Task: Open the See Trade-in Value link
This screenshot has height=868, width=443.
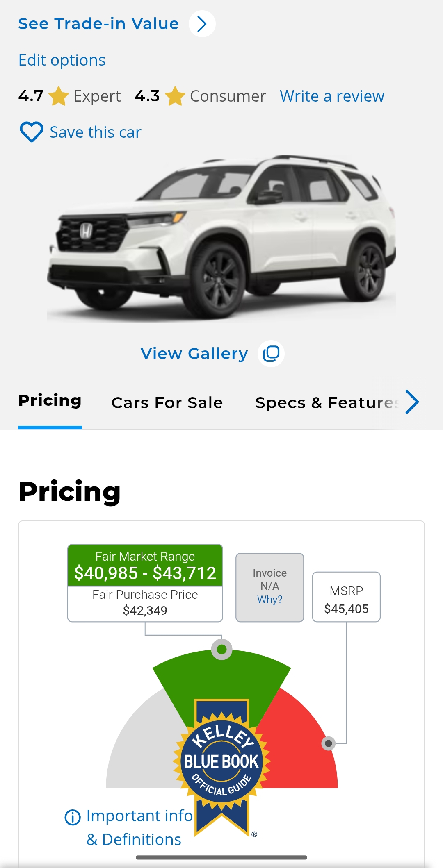Action: pyautogui.click(x=98, y=24)
